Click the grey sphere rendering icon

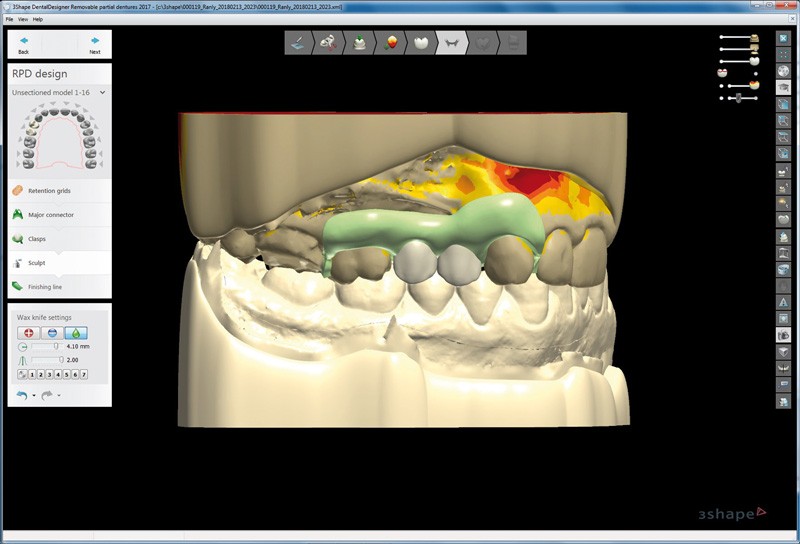[x=783, y=70]
